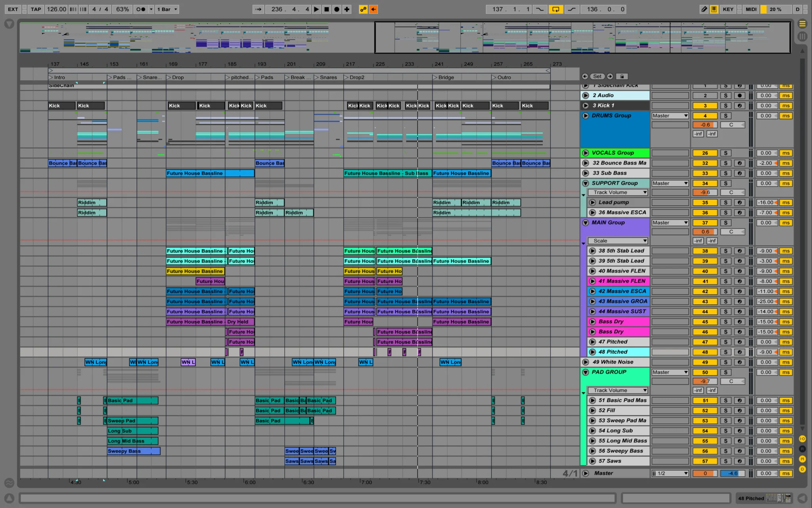Open MAIN Group Scale automation dropdown
Screen dimensions: 812x508
[x=618, y=241]
